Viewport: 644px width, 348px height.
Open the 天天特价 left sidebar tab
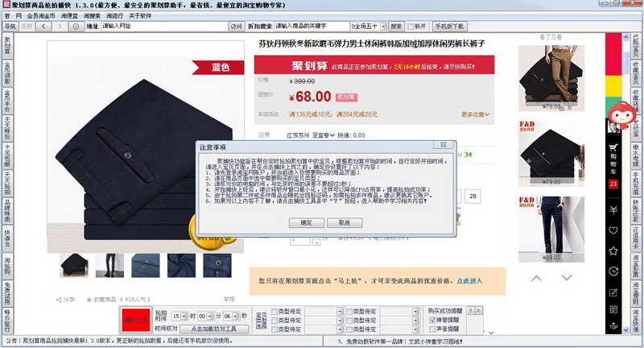(7, 128)
